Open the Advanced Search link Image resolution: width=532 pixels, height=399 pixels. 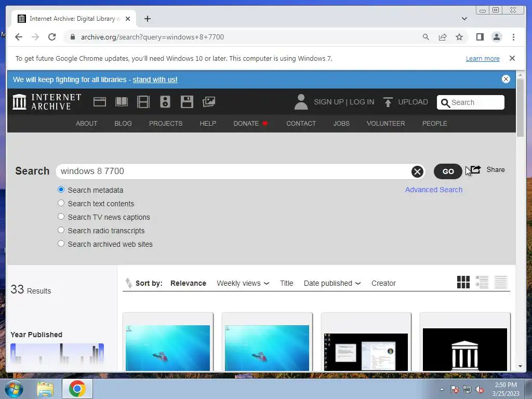(434, 190)
